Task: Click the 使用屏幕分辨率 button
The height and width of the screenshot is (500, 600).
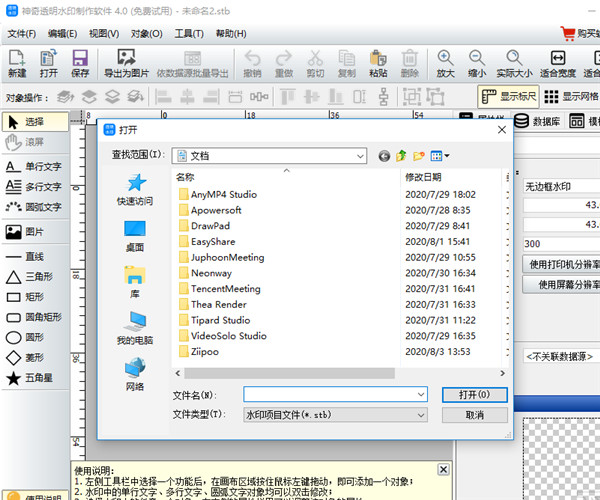Action: pos(562,284)
